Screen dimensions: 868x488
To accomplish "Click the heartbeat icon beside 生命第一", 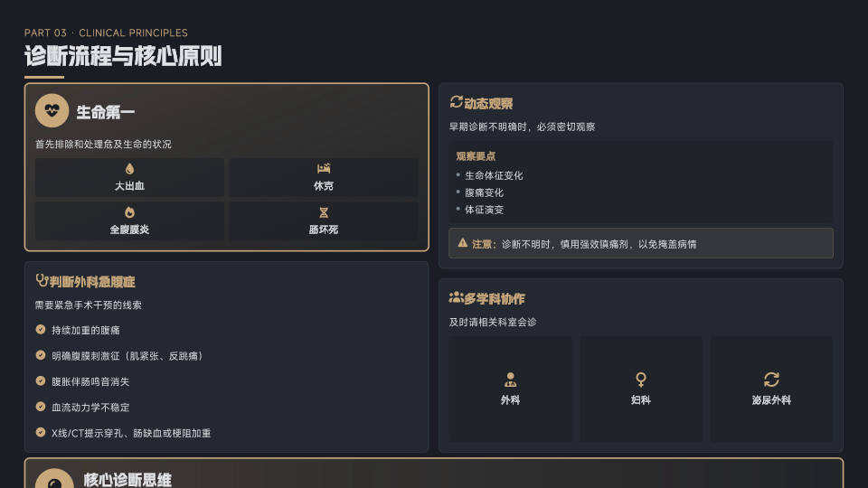I will click(52, 111).
